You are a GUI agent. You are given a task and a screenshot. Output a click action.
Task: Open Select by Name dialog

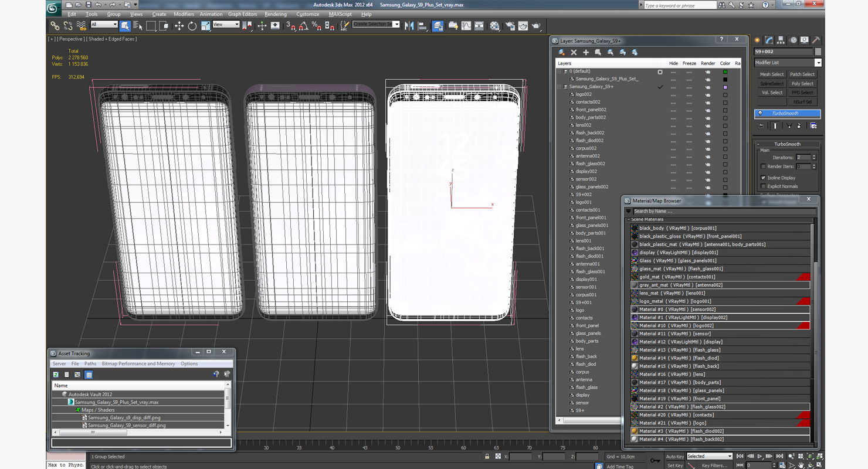pos(138,26)
